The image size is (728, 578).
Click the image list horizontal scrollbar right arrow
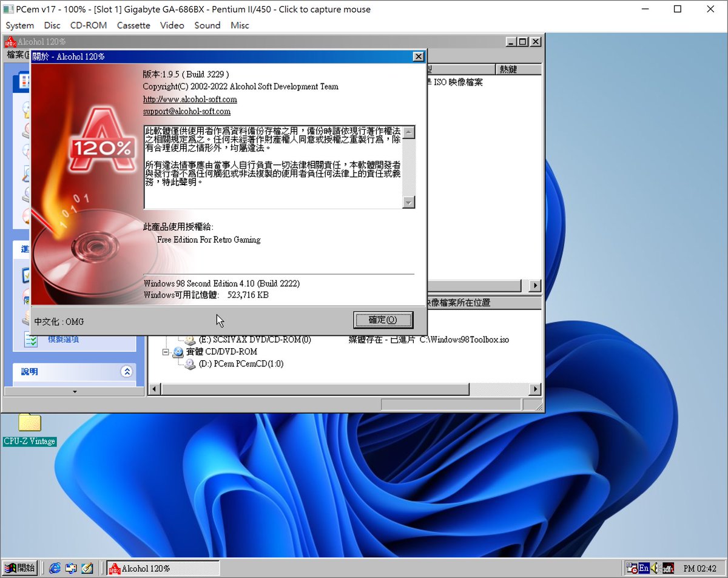(x=535, y=285)
